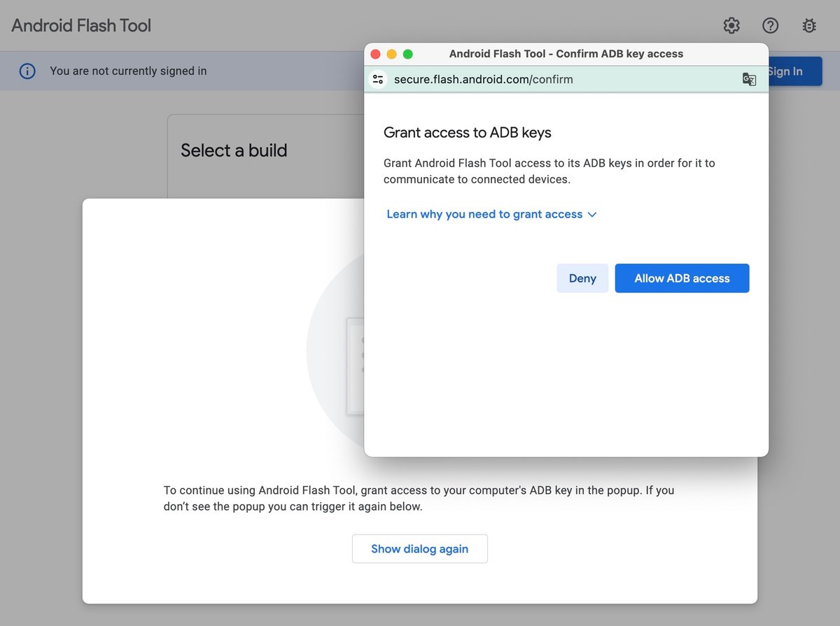Minimize the ADB key access popup window
840x626 pixels.
391,54
